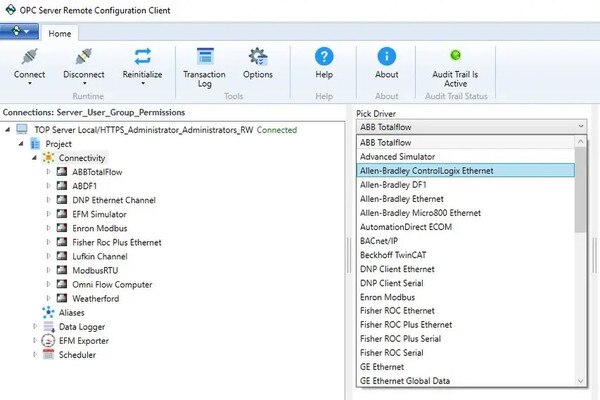
Task: Click the Data Logger node icon
Action: (49, 327)
